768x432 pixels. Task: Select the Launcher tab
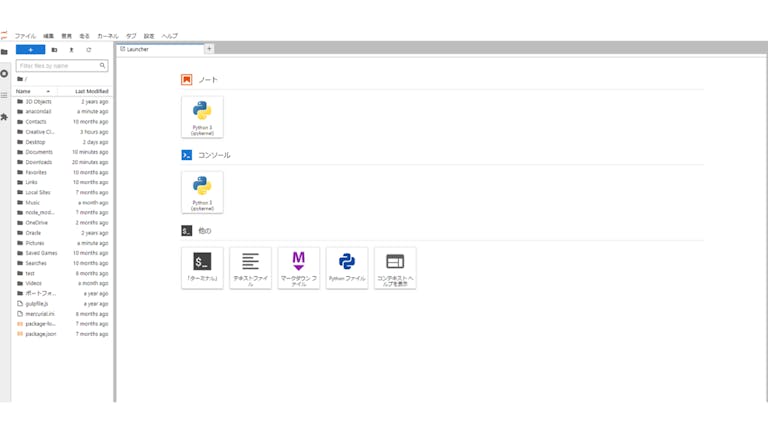click(160, 49)
